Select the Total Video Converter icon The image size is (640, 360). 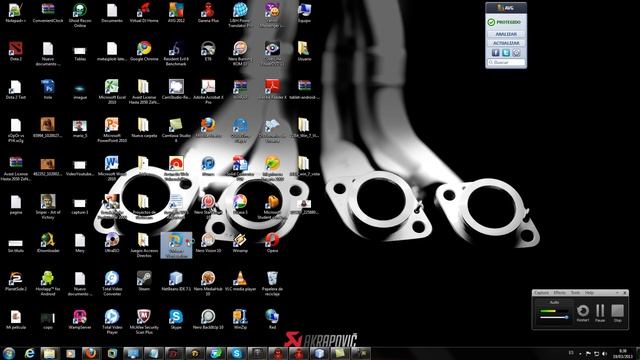tap(112, 284)
